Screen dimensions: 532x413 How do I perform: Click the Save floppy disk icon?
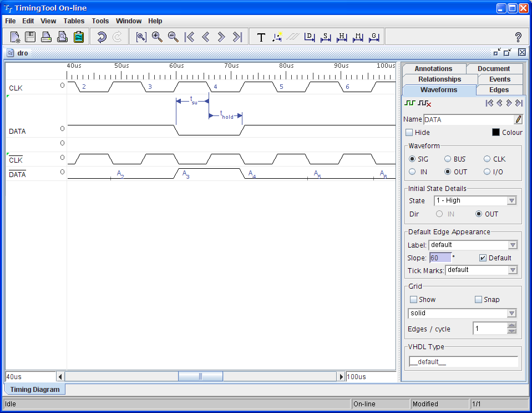(31, 37)
